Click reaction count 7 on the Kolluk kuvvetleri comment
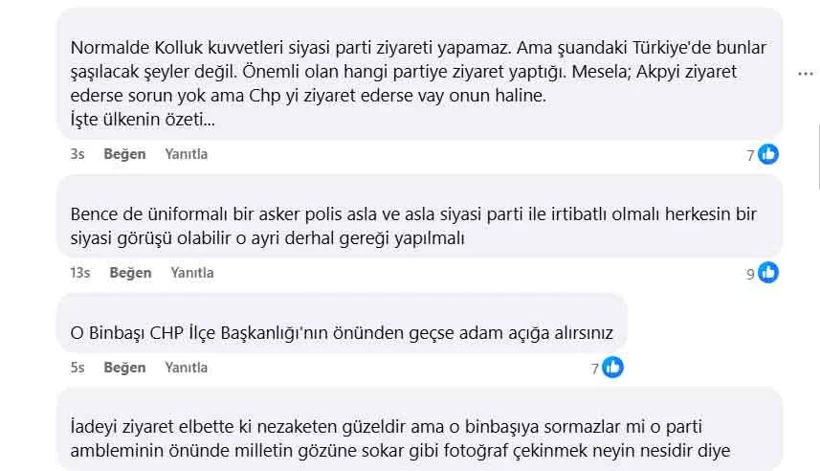The height and width of the screenshot is (471, 820). click(x=750, y=155)
